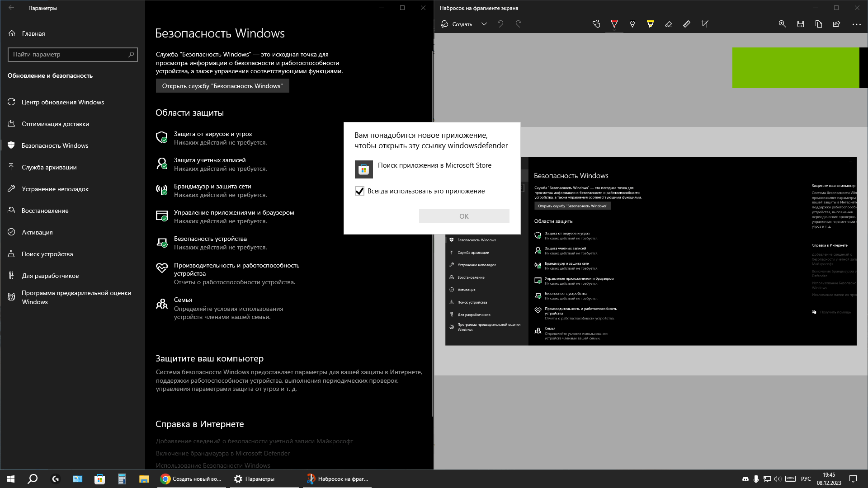Open Включение брандмауэра в Microsoft Defender link

click(223, 453)
